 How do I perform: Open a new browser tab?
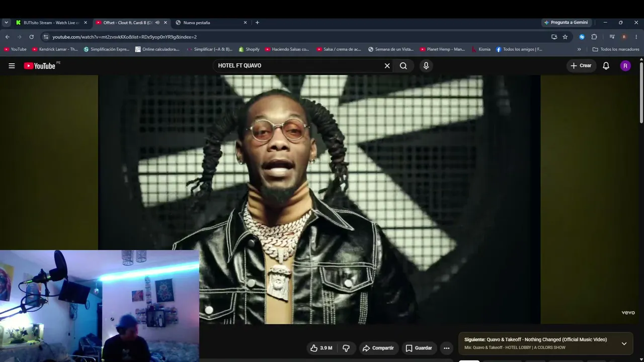click(x=257, y=23)
